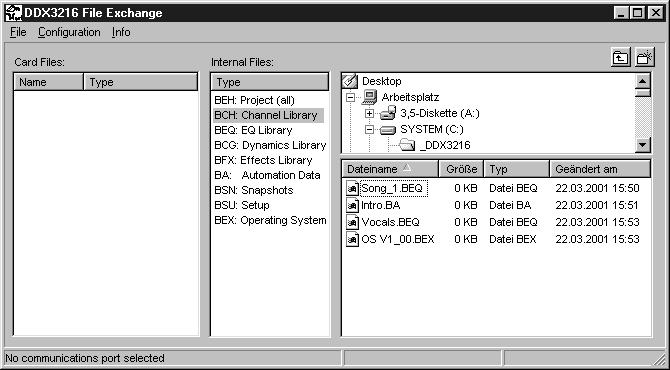This screenshot has height=370, width=670.
Task: Click the folder tree scroll up arrow
Action: point(643,81)
